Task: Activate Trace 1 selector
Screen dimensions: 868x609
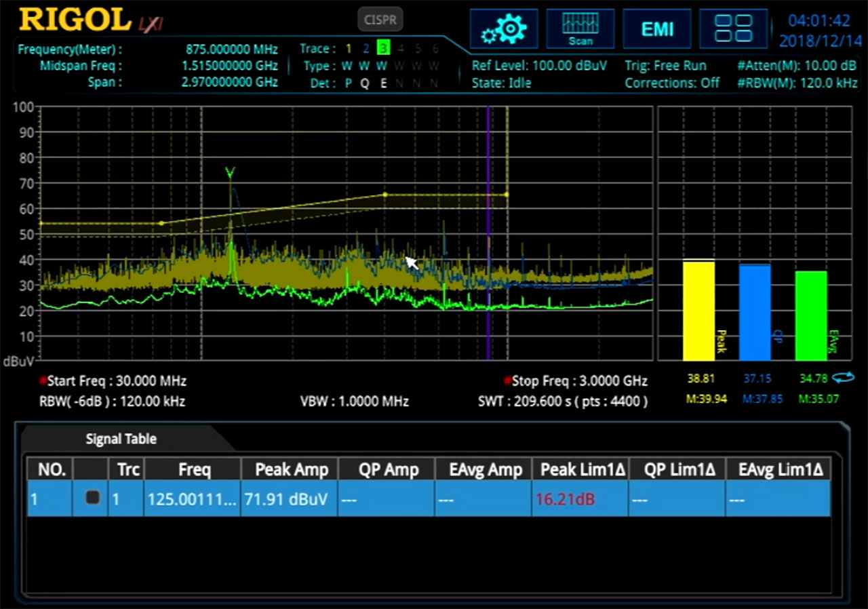Action: pyautogui.click(x=348, y=48)
